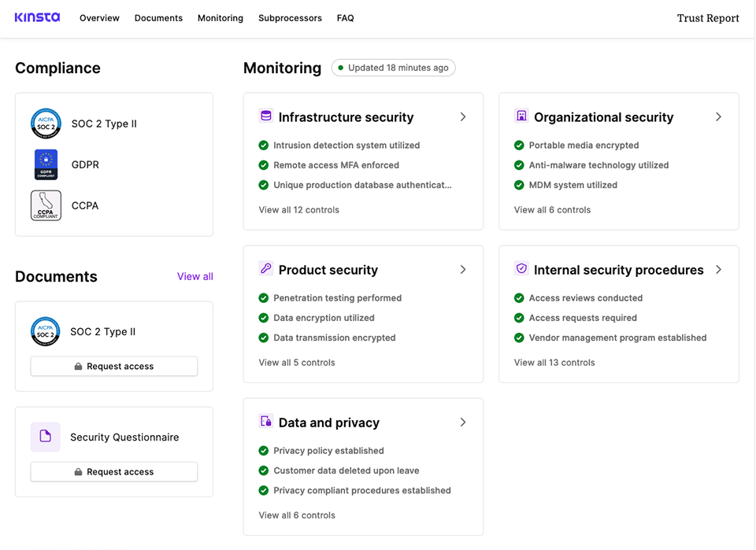Expand the Infrastructure security card chevron

pyautogui.click(x=463, y=116)
